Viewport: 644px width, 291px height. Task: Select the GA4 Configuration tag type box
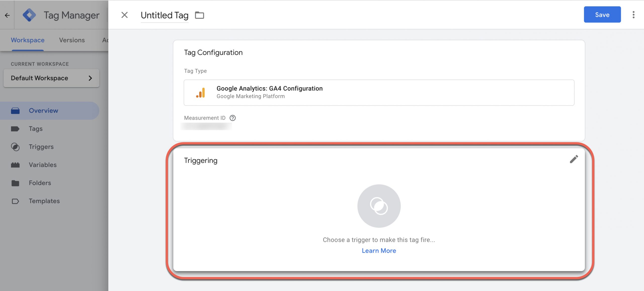point(379,93)
